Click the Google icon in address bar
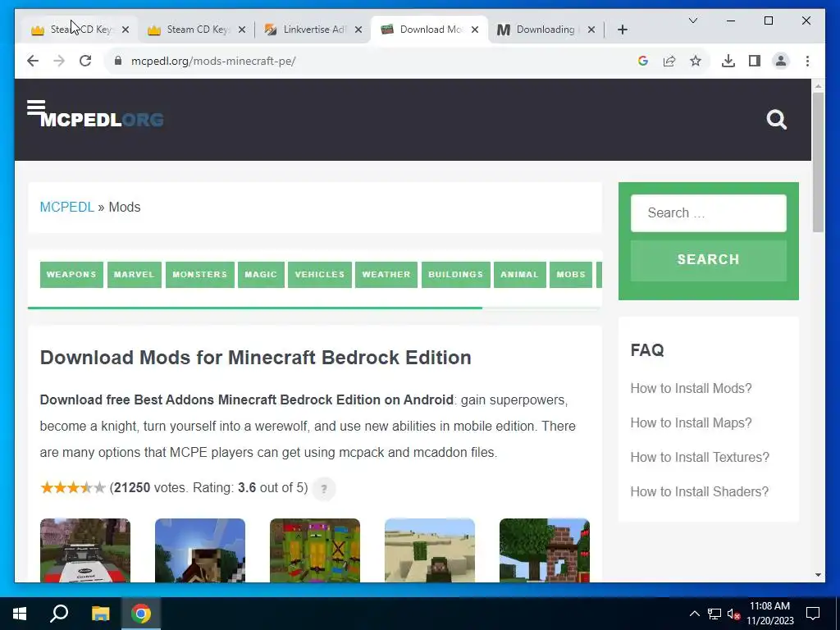Viewport: 840px width, 630px height. (x=643, y=61)
